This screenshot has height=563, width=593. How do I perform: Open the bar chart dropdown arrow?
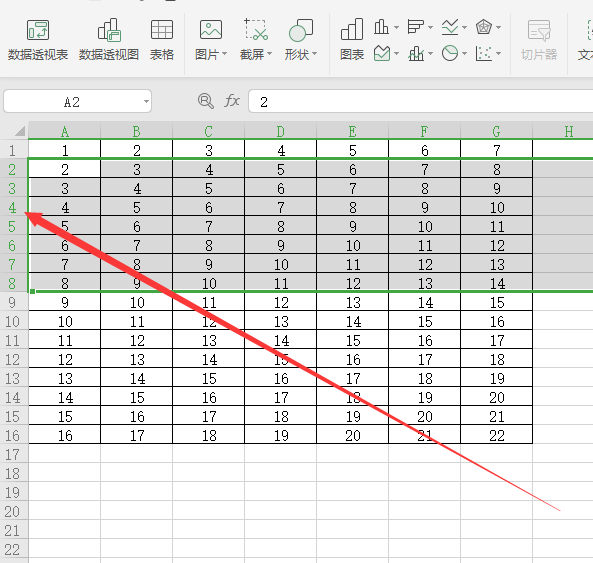click(x=430, y=27)
